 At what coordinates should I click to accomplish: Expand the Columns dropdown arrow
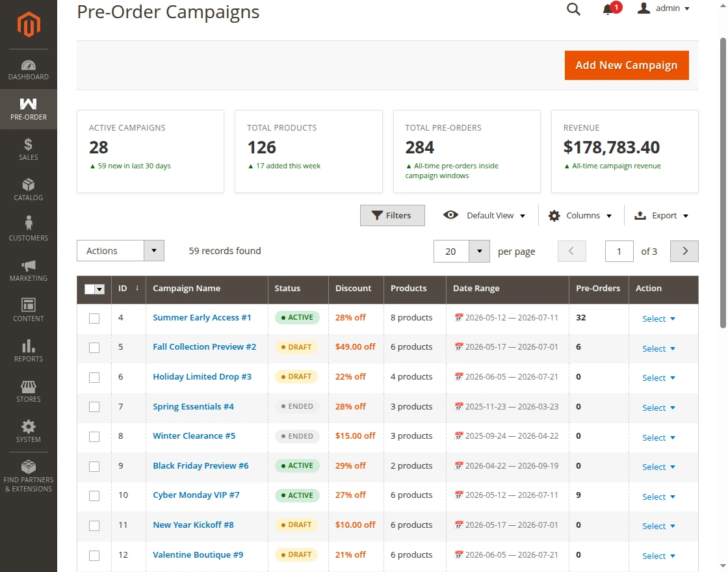[609, 216]
